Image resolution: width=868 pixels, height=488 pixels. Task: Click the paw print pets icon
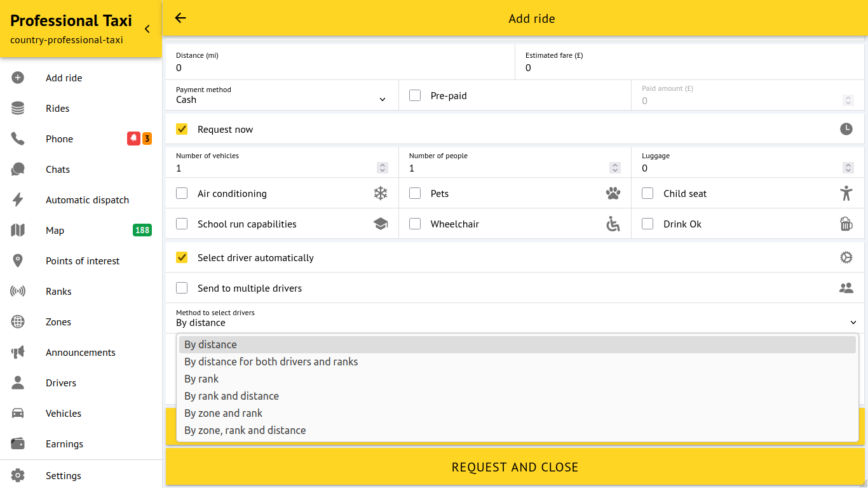[613, 193]
